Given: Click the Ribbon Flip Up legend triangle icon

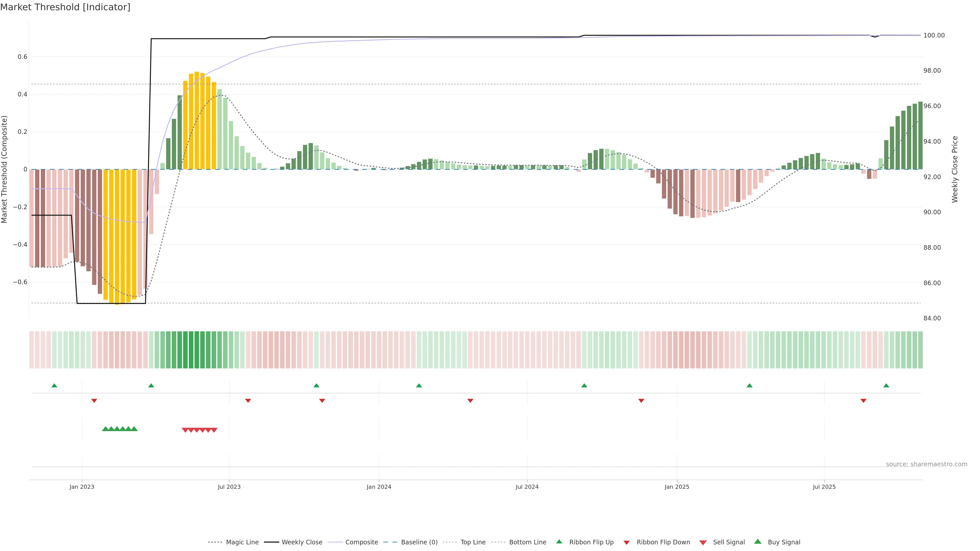Looking at the screenshot, I should [559, 542].
